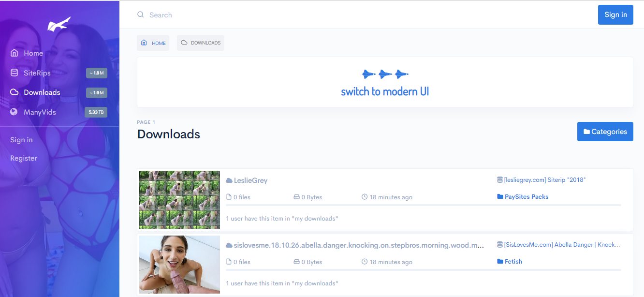Screen dimensions: 644x297
Task: Open the LeslieGrey row thumbnail
Action: click(179, 199)
